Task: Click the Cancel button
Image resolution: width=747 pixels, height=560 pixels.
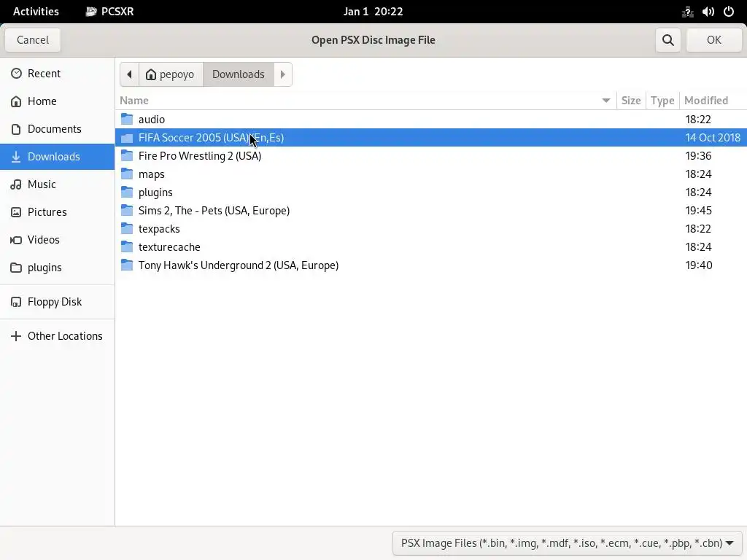Action: coord(33,40)
